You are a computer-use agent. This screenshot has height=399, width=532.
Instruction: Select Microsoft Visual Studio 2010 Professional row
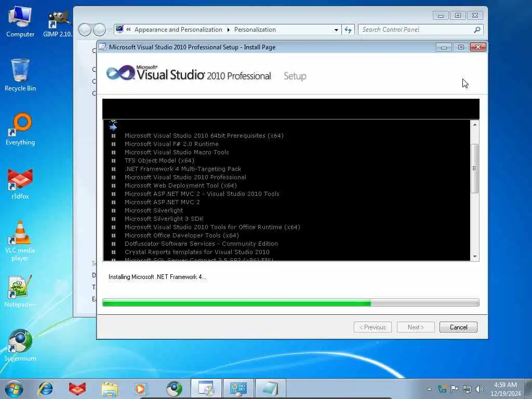[185, 177]
